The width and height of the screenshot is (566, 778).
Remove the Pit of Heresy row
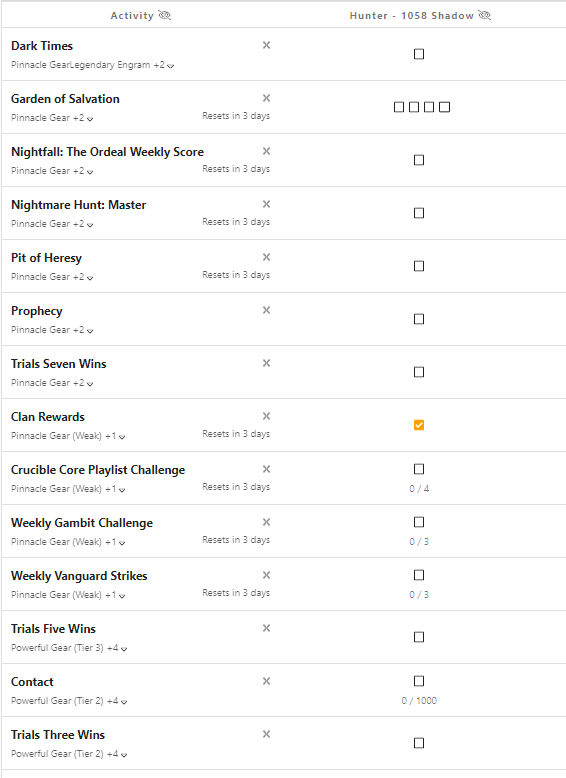[266, 257]
